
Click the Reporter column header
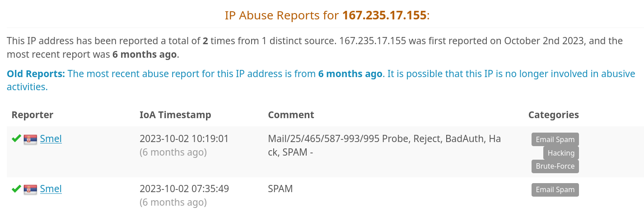tap(33, 115)
